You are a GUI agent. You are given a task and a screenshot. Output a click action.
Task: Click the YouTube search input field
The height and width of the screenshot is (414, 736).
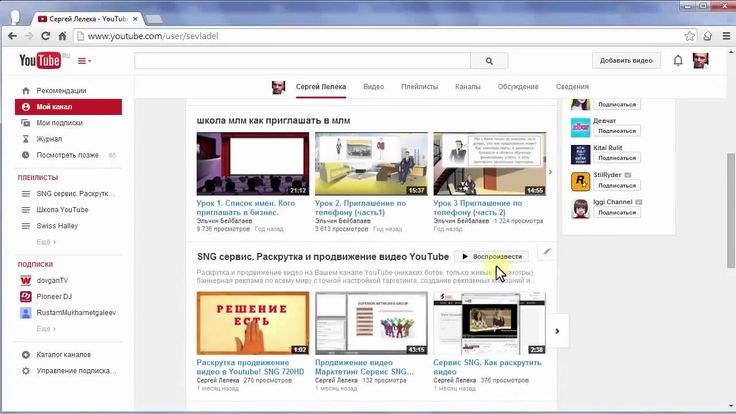point(301,61)
